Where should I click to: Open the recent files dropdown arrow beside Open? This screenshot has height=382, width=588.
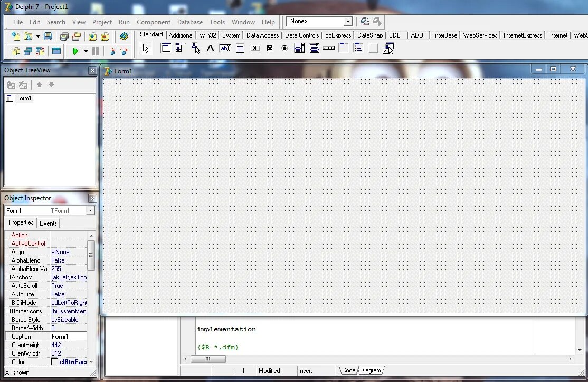click(38, 37)
